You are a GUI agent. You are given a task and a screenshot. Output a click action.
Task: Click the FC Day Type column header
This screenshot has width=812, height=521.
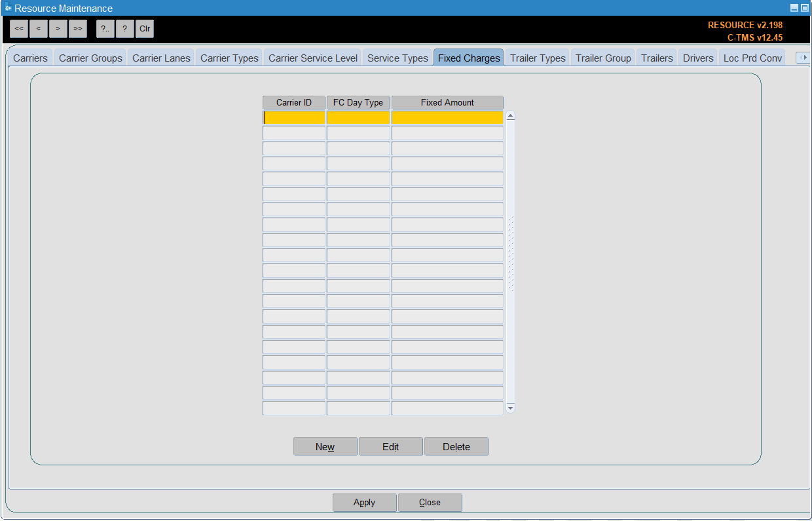click(x=358, y=102)
